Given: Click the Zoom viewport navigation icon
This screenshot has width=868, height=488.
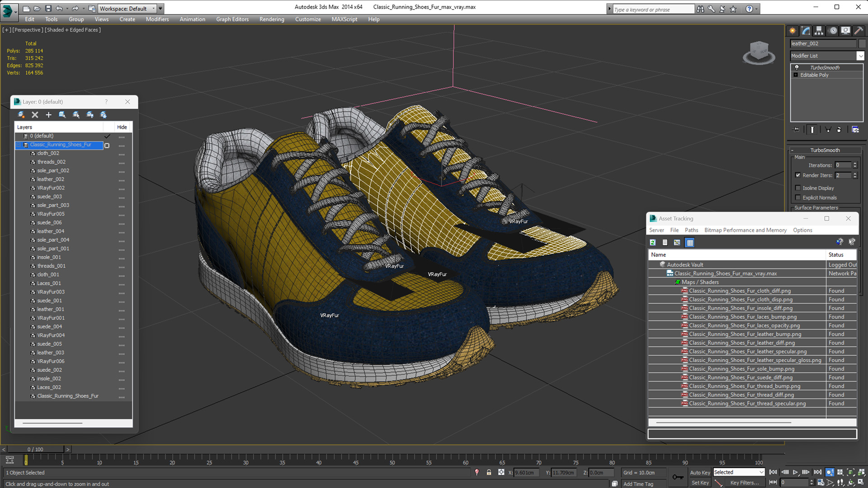Looking at the screenshot, I should pos(830,472).
